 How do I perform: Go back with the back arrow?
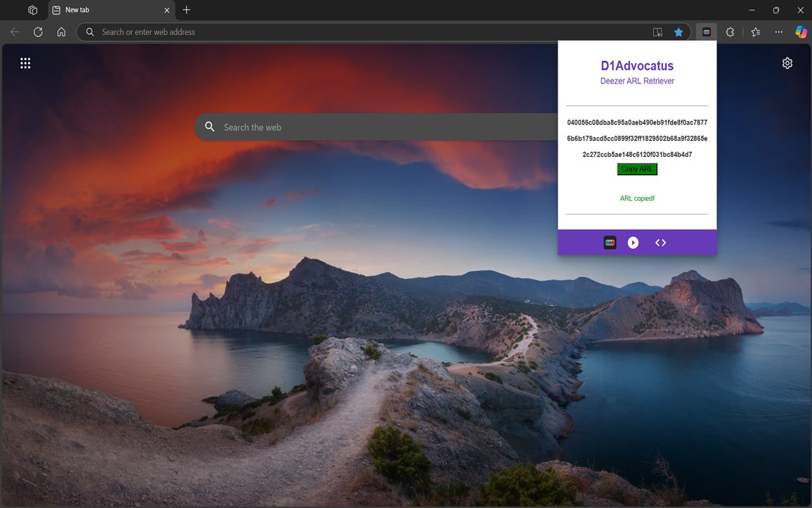[x=15, y=32]
